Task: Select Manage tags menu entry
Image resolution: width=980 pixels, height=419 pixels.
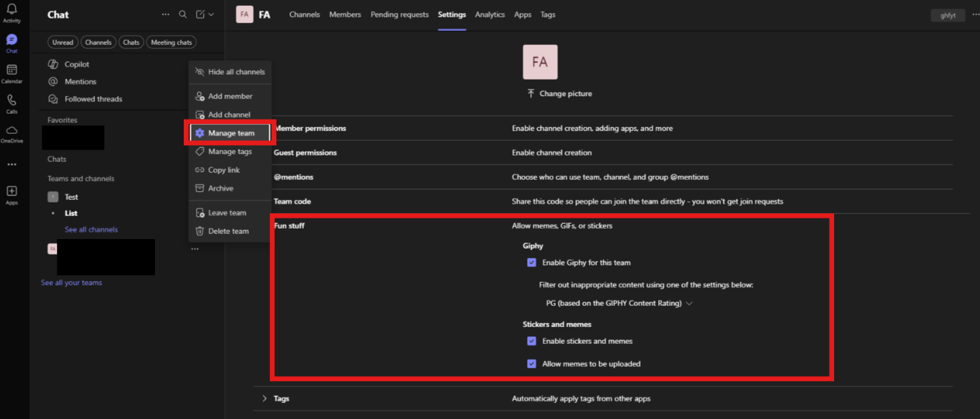Action: [x=230, y=152]
